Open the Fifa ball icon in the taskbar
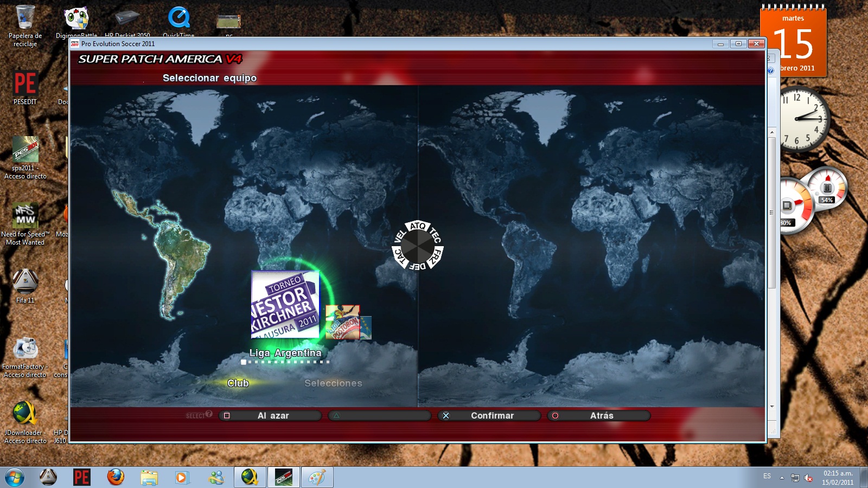The height and width of the screenshot is (488, 868). click(x=48, y=477)
